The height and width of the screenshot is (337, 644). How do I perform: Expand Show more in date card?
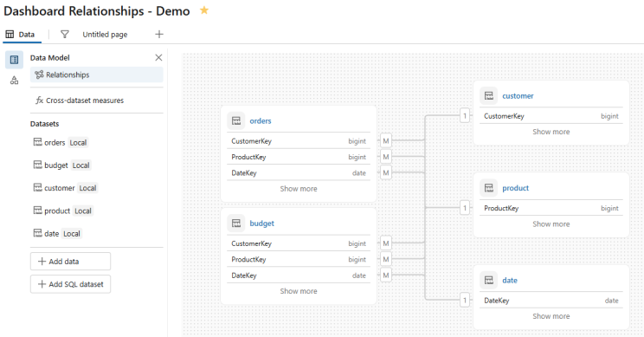[x=551, y=316]
